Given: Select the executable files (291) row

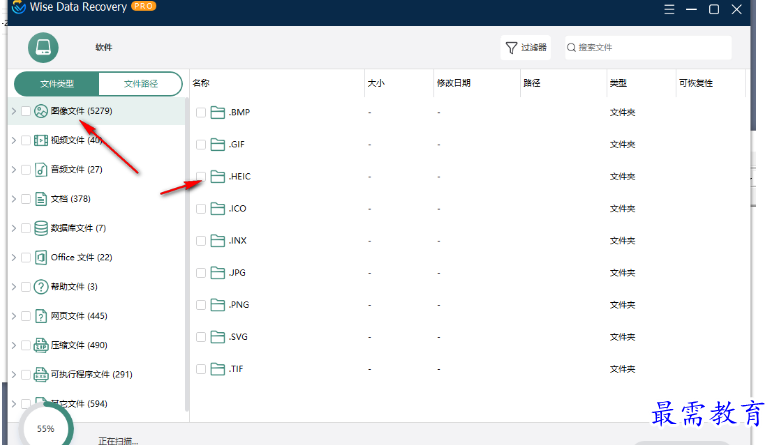Looking at the screenshot, I should 97,375.
